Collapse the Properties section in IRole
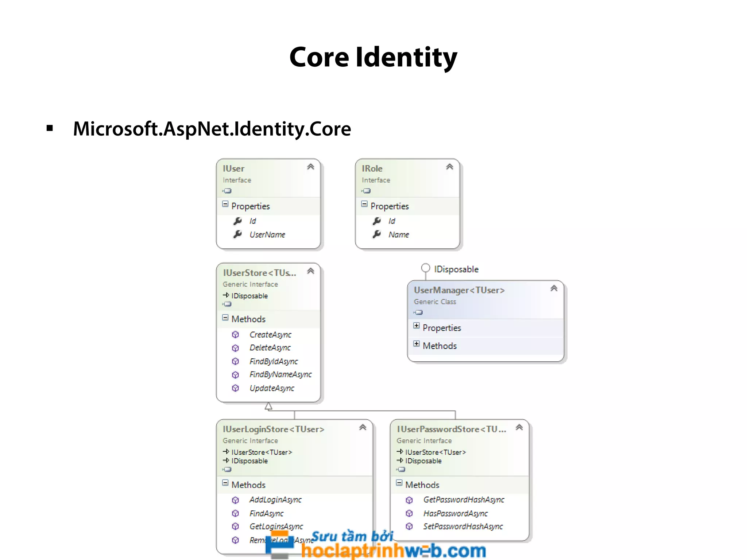This screenshot has width=747, height=560. pos(364,204)
